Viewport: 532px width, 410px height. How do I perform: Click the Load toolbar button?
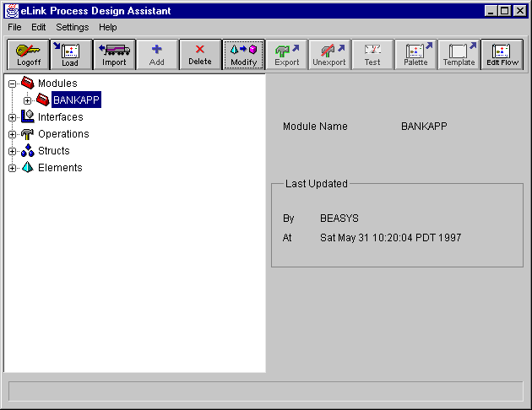71,55
